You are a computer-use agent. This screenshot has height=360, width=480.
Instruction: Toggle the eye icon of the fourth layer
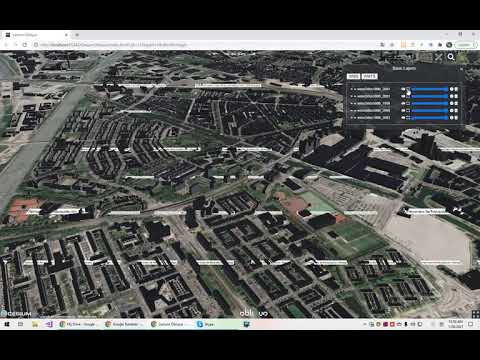403,110
